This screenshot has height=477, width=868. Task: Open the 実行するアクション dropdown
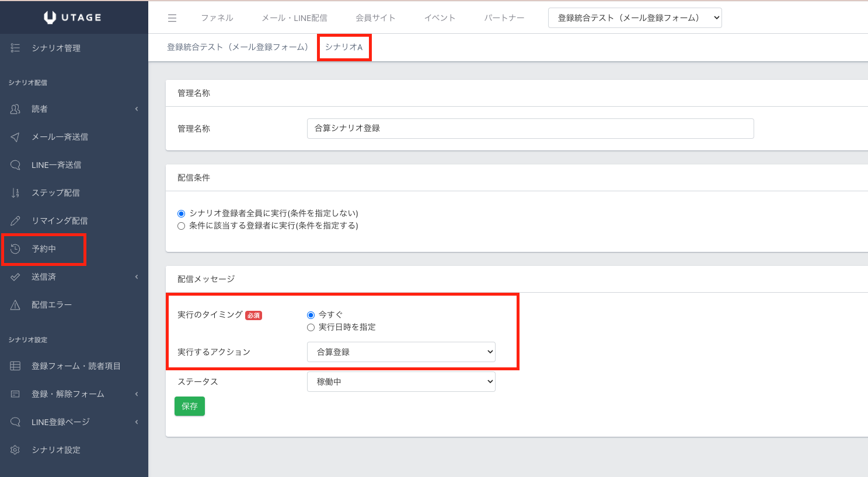click(x=401, y=352)
